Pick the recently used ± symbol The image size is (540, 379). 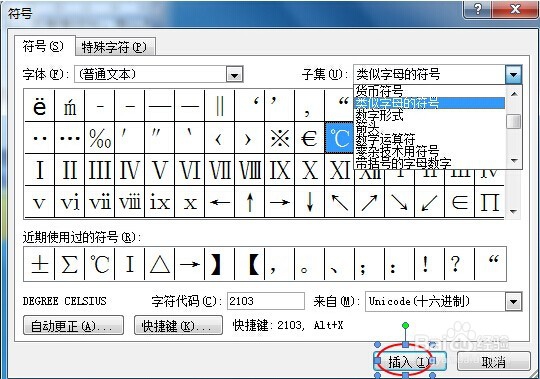(x=40, y=264)
